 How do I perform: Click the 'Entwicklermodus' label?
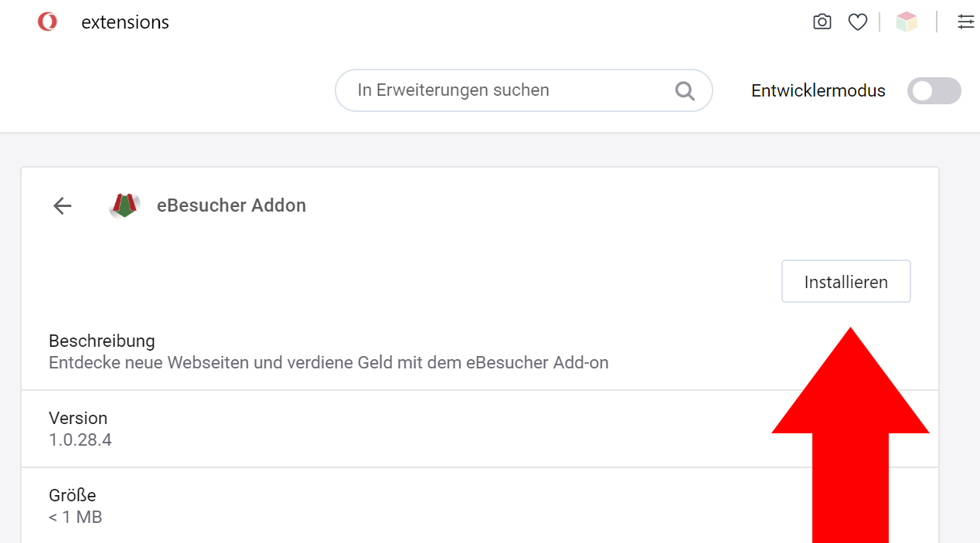(x=818, y=90)
